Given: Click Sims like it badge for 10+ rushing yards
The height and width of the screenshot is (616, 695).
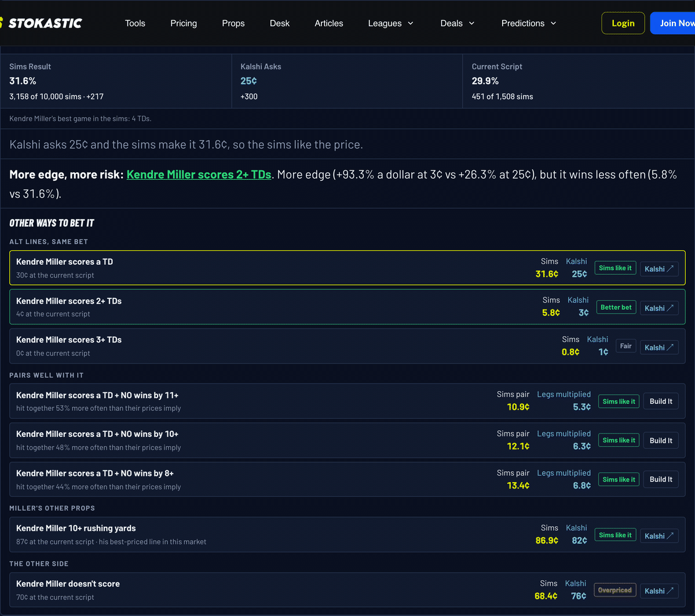Looking at the screenshot, I should (616, 535).
